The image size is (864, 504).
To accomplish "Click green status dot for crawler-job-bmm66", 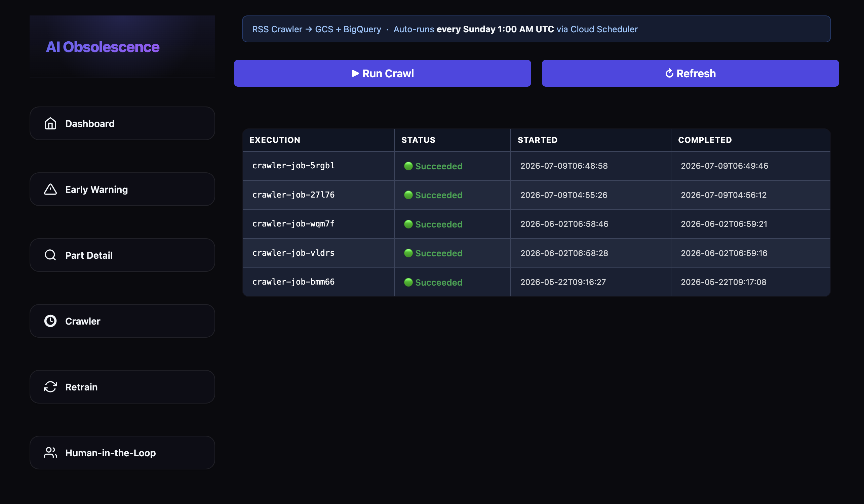I will tap(408, 282).
